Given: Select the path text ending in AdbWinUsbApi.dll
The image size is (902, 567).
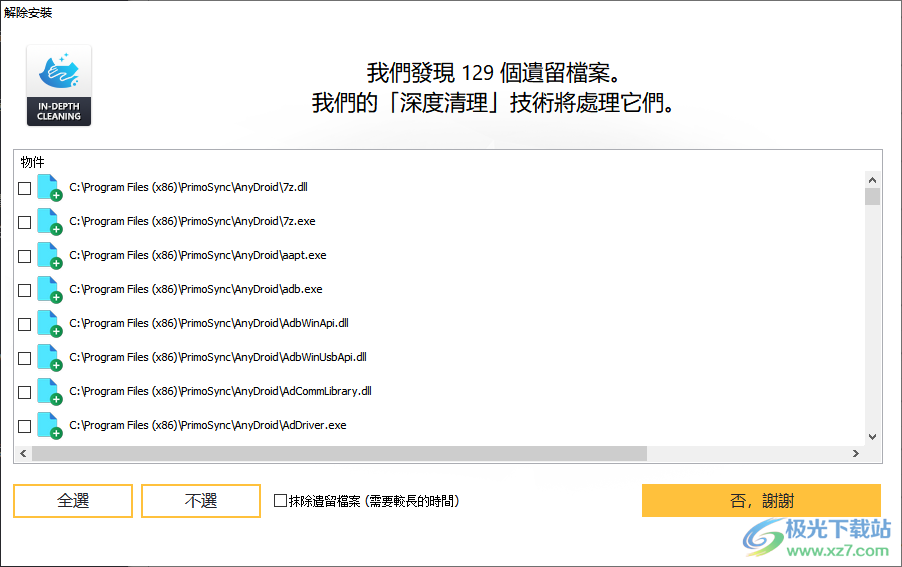Looking at the screenshot, I should (218, 357).
